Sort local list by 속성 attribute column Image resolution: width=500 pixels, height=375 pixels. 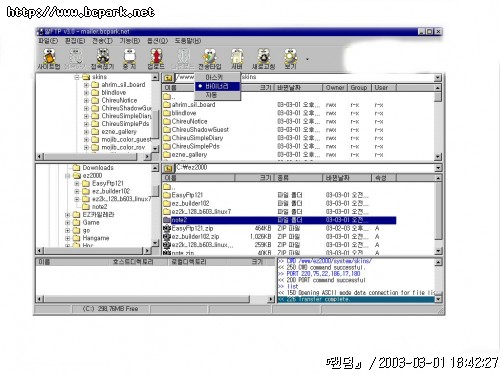(x=384, y=178)
